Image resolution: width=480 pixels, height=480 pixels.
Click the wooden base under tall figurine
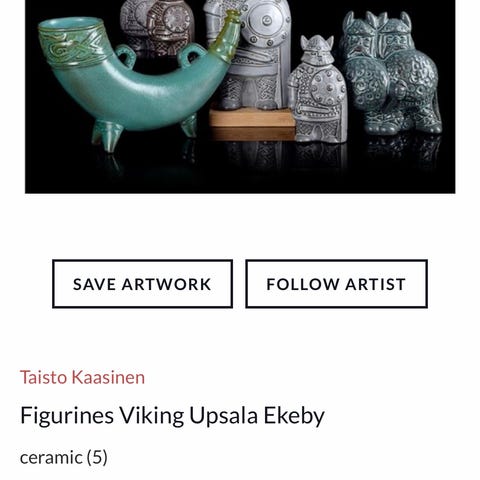pos(252,124)
